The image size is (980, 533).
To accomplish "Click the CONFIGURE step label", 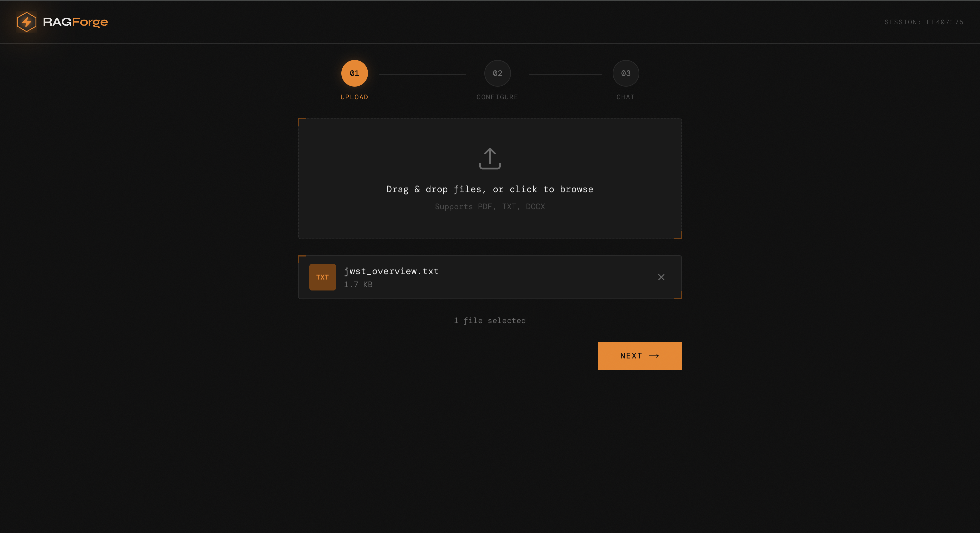I will [497, 97].
